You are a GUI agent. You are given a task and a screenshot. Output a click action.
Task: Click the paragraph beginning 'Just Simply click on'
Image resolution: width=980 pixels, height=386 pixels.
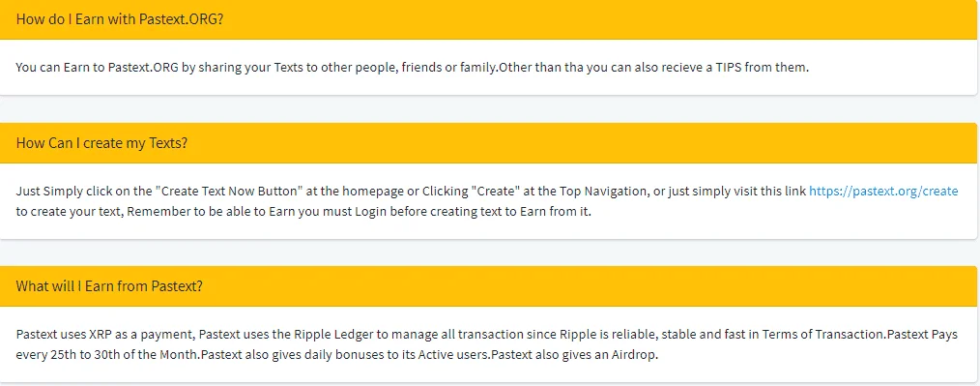pos(487,201)
